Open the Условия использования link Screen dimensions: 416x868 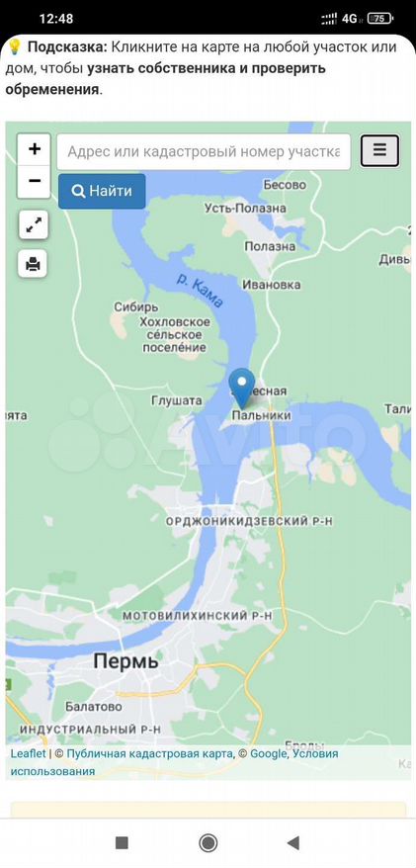(175, 762)
